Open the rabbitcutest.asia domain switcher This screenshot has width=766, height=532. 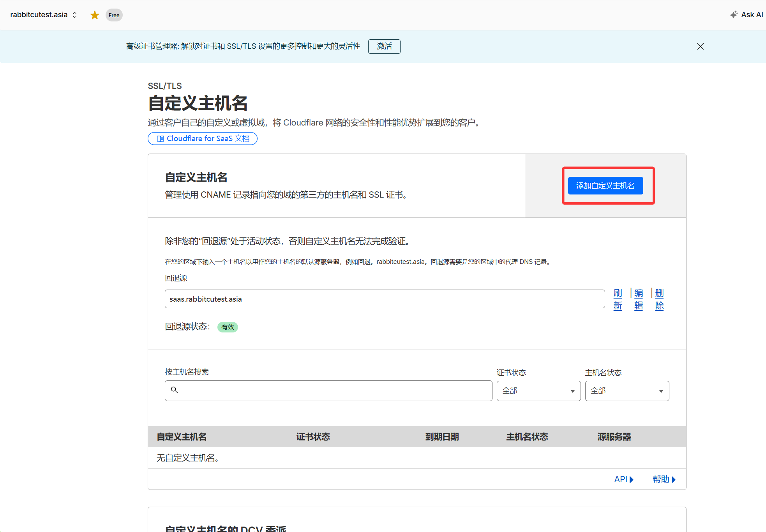pyautogui.click(x=43, y=15)
